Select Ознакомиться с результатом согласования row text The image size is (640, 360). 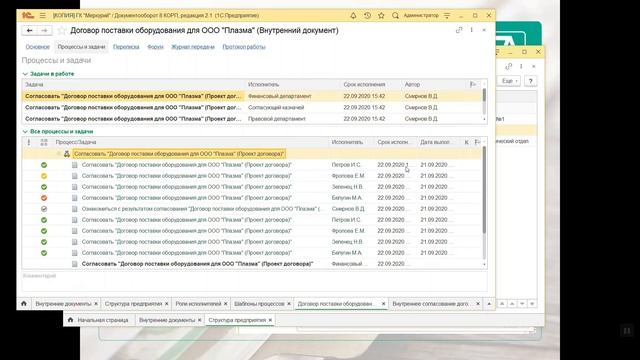point(201,209)
